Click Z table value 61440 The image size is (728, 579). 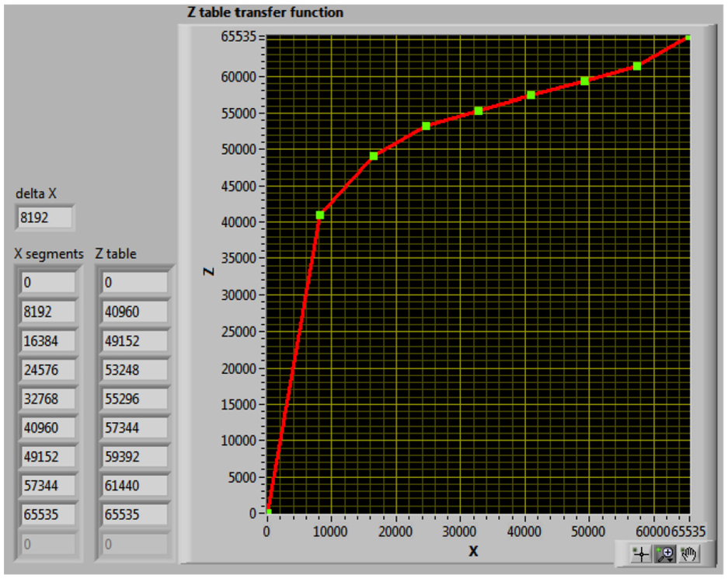(134, 486)
